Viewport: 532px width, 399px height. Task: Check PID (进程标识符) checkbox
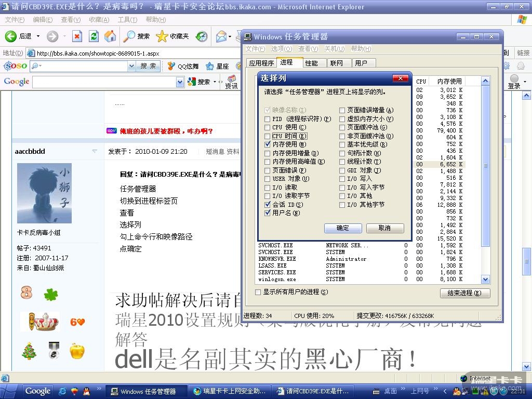(x=268, y=119)
